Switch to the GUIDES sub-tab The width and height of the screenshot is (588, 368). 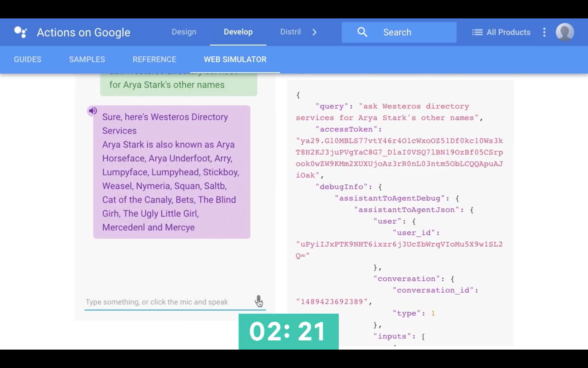27,59
